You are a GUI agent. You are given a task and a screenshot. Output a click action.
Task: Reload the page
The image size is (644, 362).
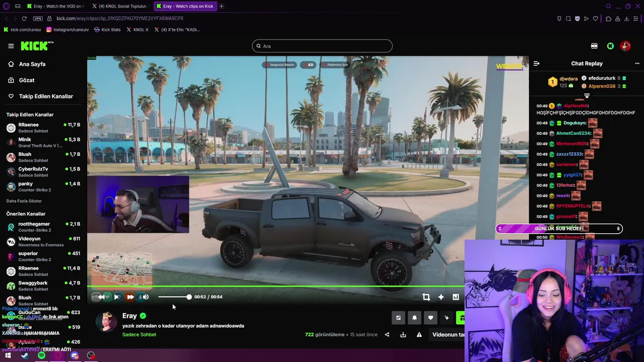(x=24, y=19)
